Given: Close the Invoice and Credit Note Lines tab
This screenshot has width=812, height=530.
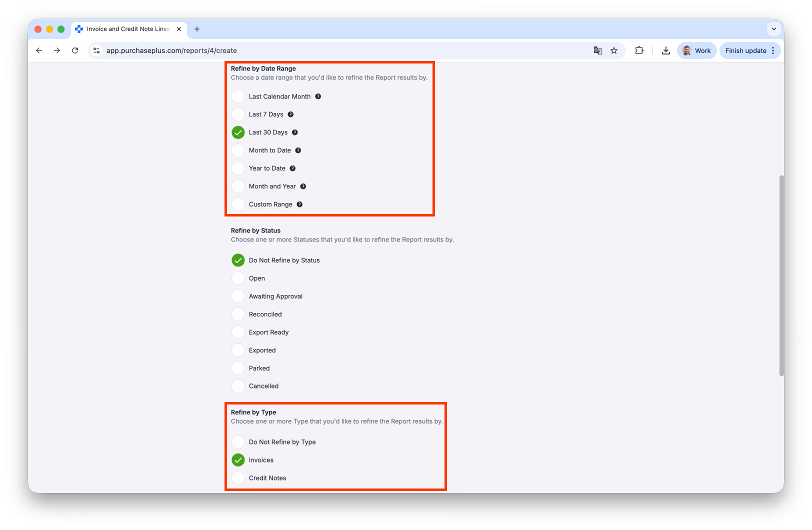Looking at the screenshot, I should 179,29.
